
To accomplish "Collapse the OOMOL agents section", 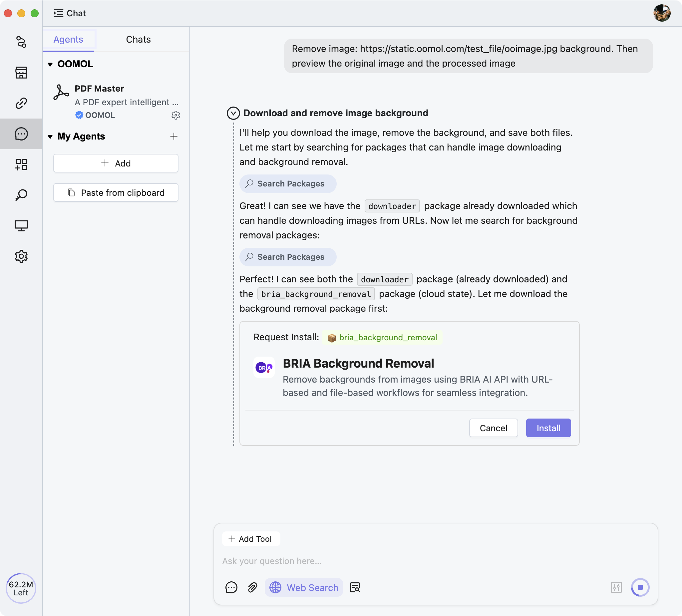I will 50,64.
